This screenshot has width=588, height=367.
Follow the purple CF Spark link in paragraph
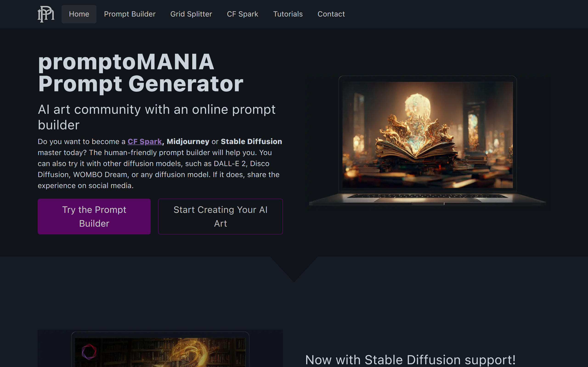[145, 142]
